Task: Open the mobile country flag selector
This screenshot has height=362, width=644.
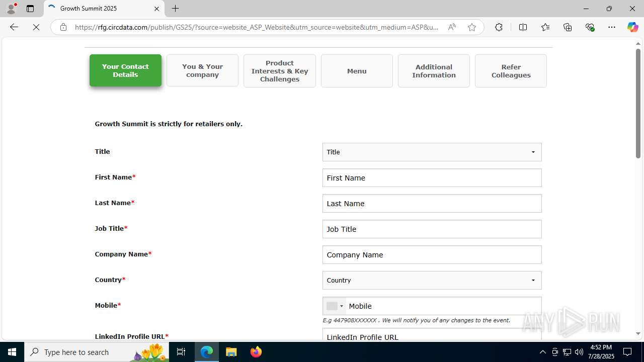Action: pyautogui.click(x=335, y=306)
